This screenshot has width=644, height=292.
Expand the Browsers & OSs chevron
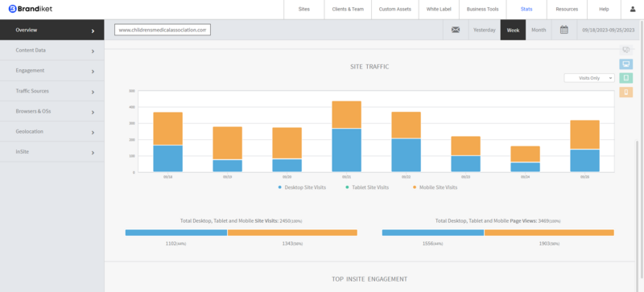[93, 112]
